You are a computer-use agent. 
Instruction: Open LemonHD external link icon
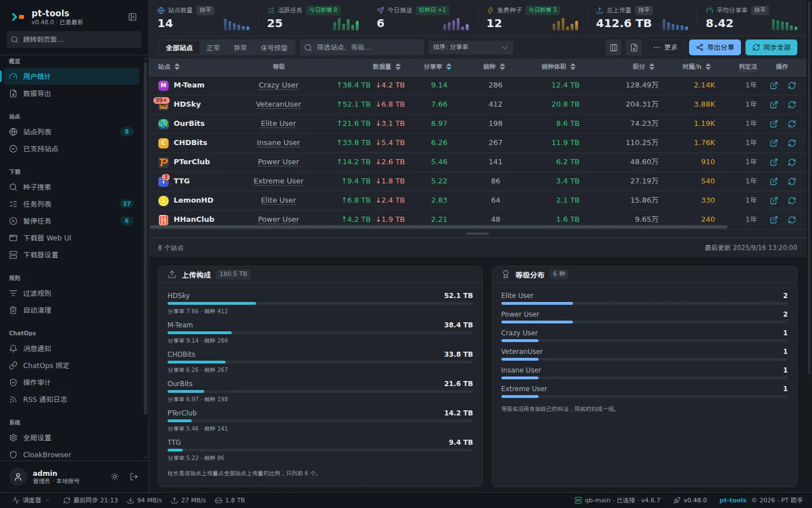(774, 200)
